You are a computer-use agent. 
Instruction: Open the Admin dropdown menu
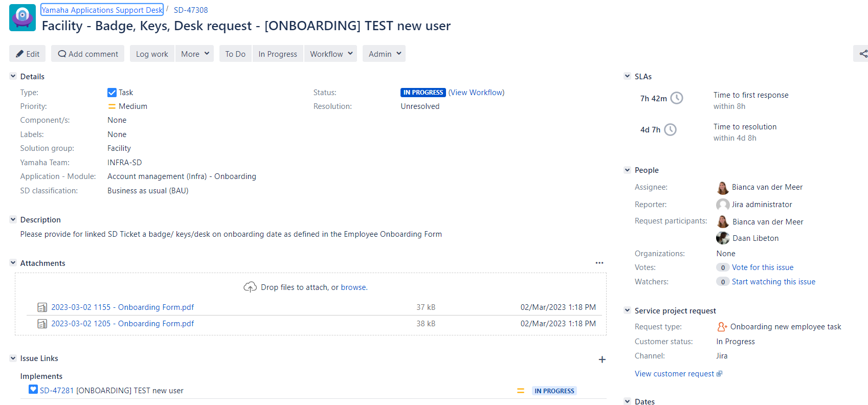click(x=384, y=54)
